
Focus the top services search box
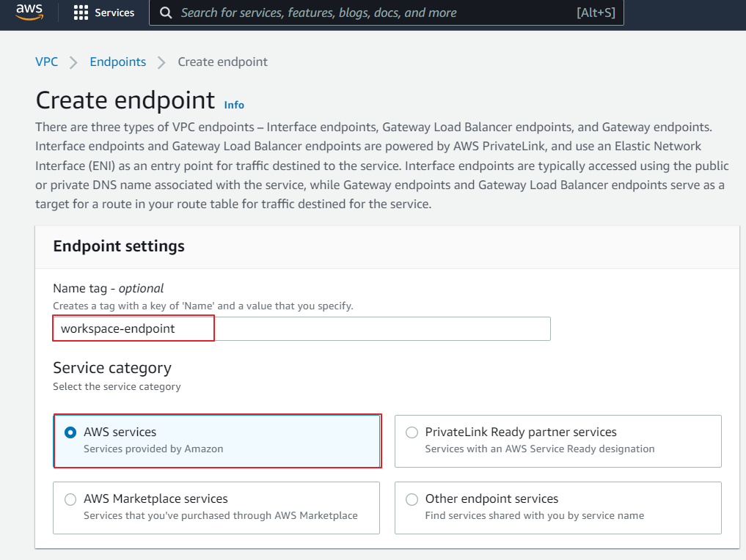point(367,13)
